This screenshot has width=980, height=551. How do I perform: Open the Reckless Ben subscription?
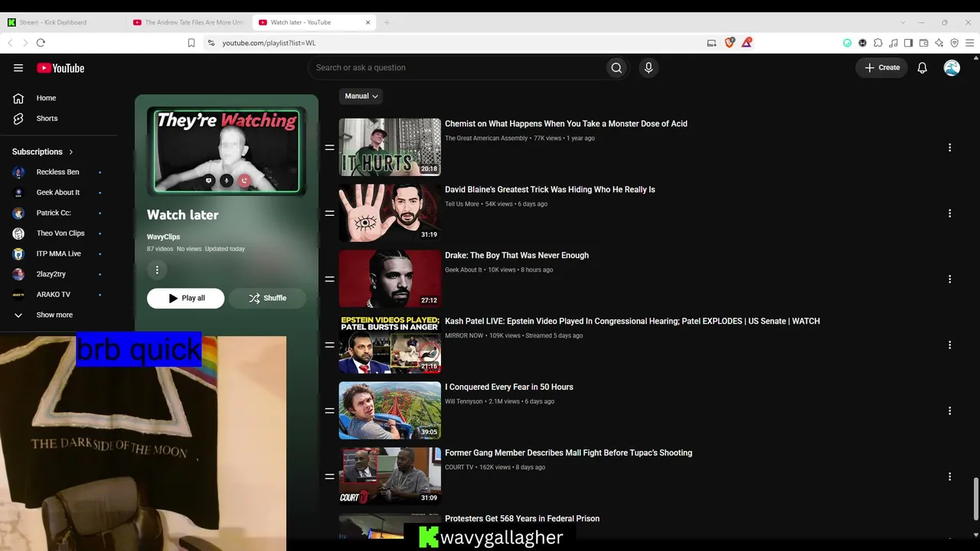(59, 172)
